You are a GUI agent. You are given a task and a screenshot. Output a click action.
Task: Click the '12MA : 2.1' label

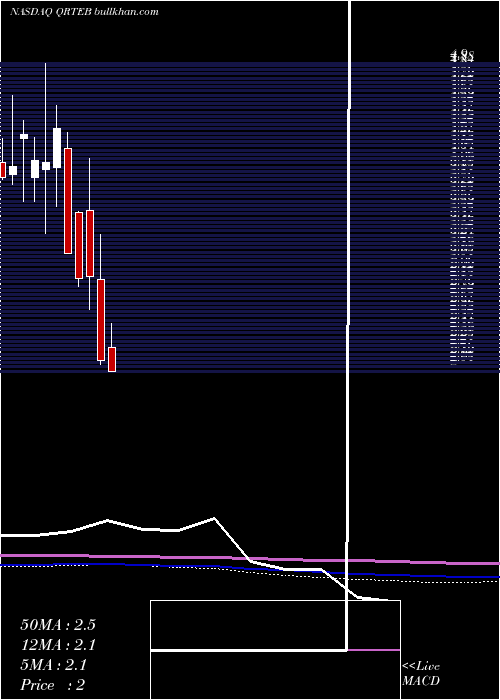coord(58,645)
